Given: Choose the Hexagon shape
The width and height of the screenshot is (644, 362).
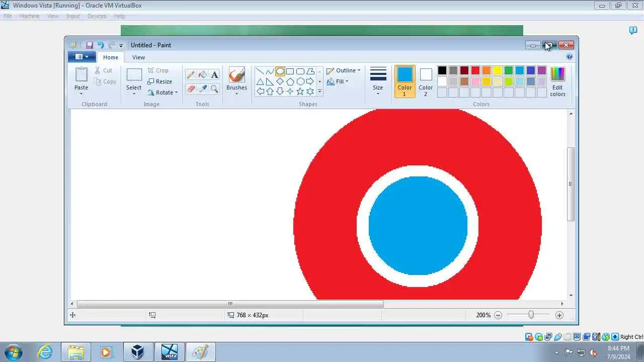Looking at the screenshot, I should coord(300,81).
